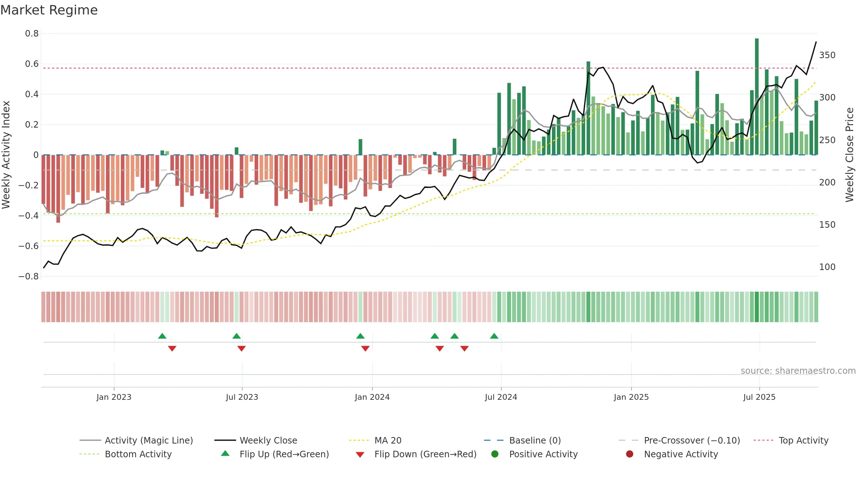Click the flip-down triangle marker near Jul 2023
868x488 pixels.
pyautogui.click(x=242, y=348)
